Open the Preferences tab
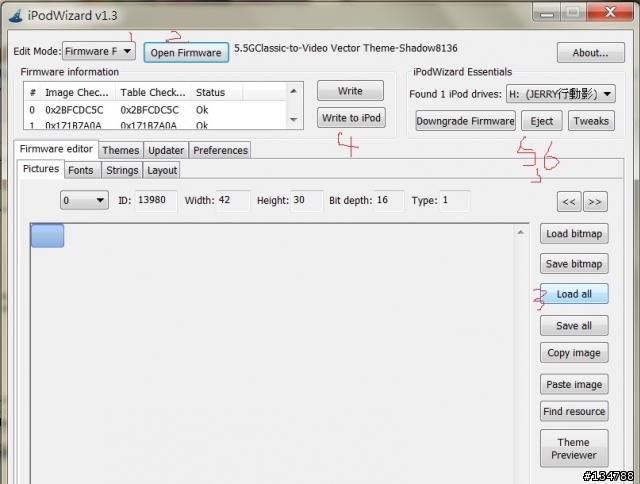This screenshot has height=484, width=640. [x=220, y=150]
